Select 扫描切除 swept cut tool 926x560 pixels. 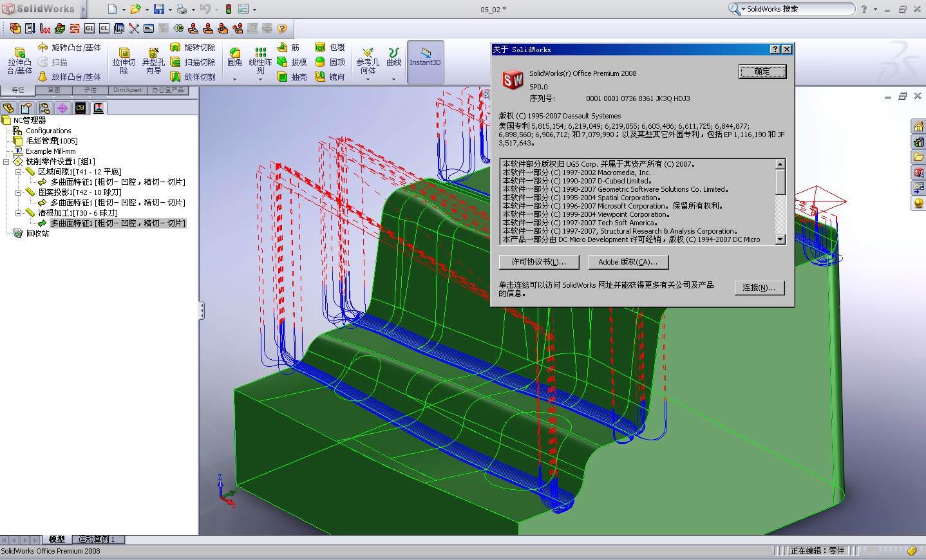tap(193, 62)
